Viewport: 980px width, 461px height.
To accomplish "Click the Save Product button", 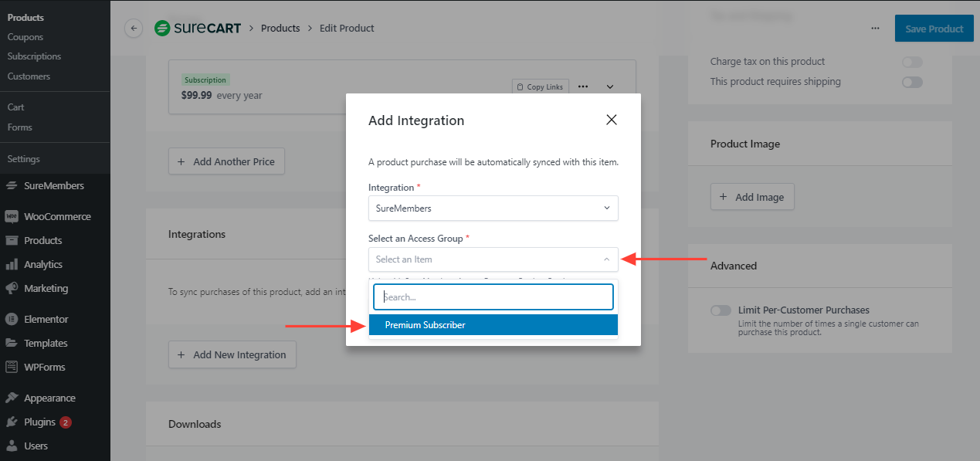I will 934,29.
